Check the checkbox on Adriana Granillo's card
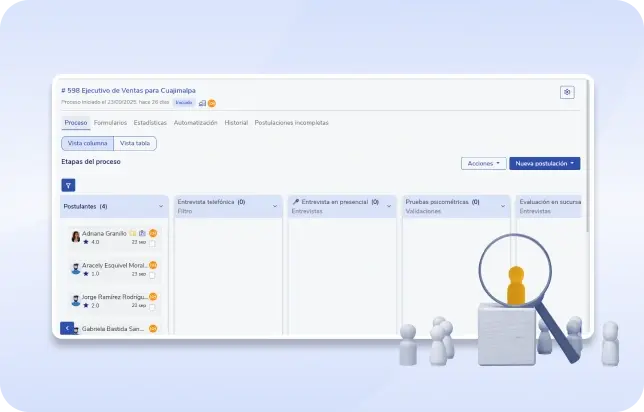Screen dimensions: 644x412 pyautogui.click(x=152, y=242)
